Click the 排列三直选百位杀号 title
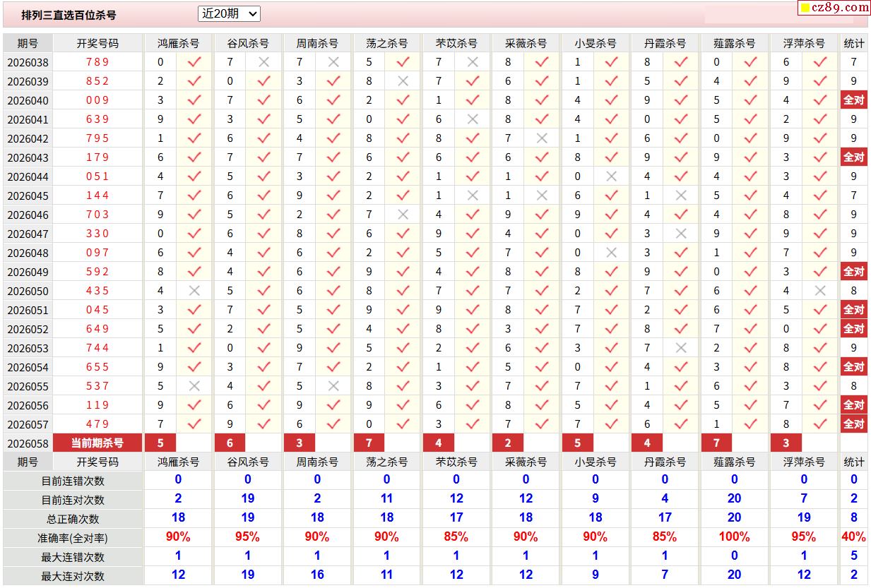This screenshot has height=588, width=871. pos(69,15)
